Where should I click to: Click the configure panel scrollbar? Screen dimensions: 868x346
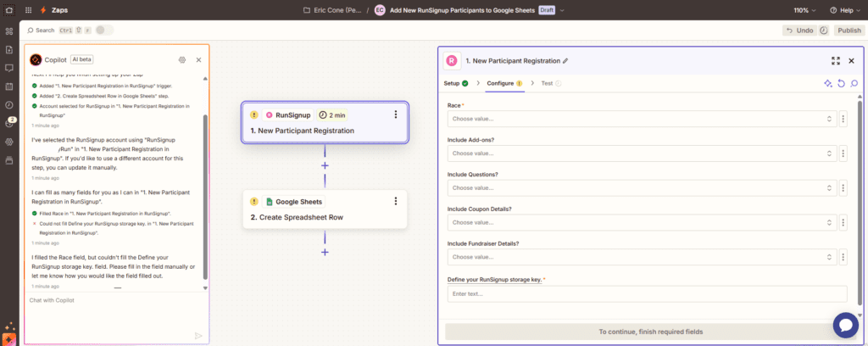pos(860,202)
